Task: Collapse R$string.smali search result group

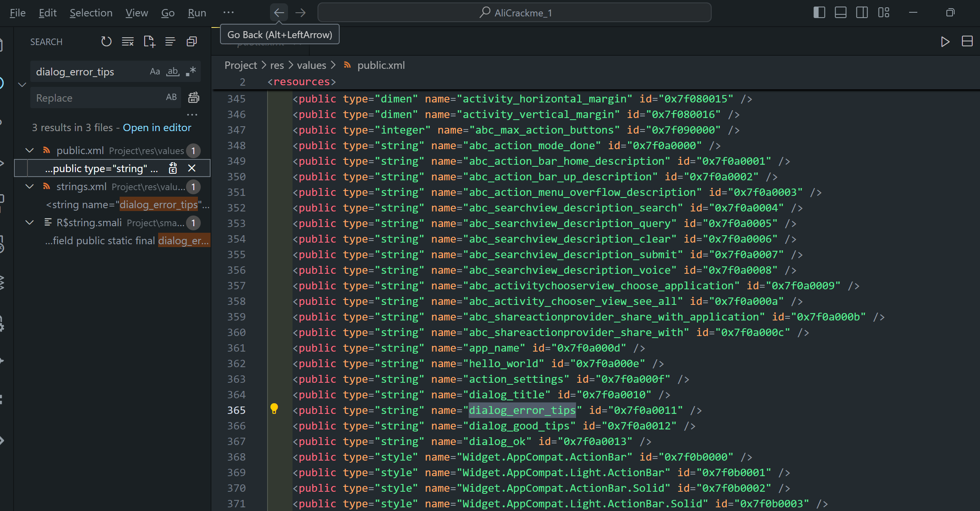Action: (x=29, y=223)
